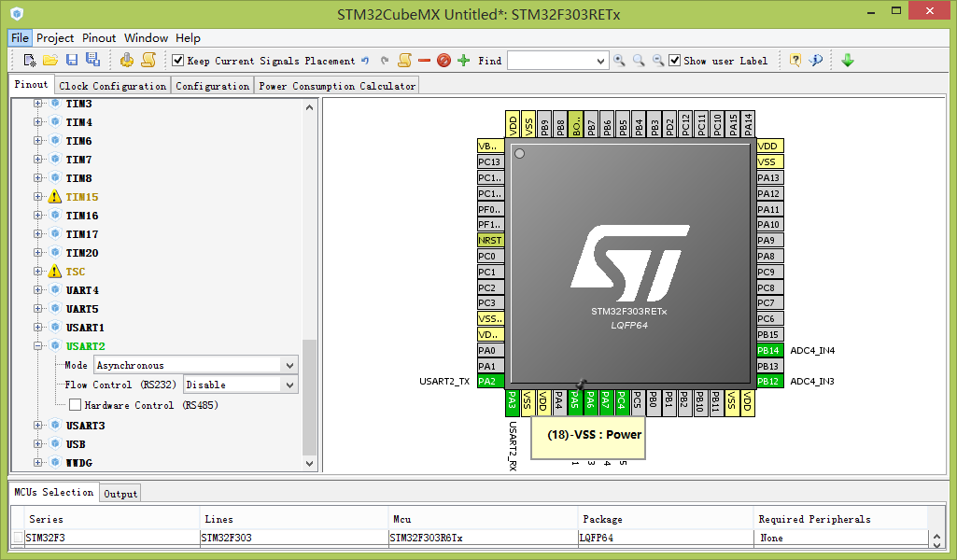Click the green PA2 pin on chip
The image size is (957, 560).
pos(490,381)
